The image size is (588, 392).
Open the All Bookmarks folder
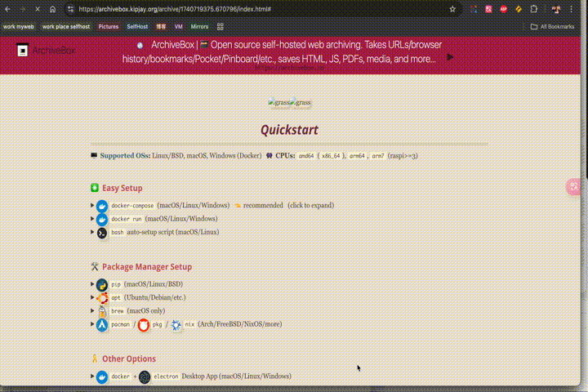coord(552,27)
